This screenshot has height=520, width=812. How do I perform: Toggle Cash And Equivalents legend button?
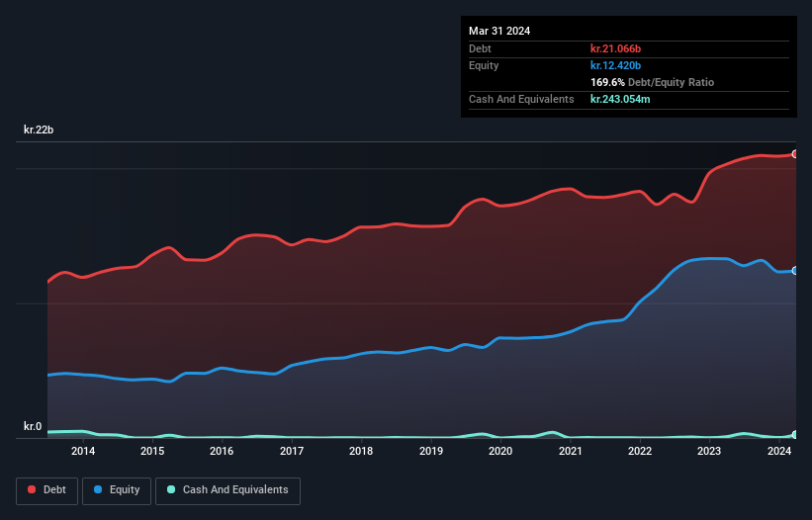coord(227,490)
